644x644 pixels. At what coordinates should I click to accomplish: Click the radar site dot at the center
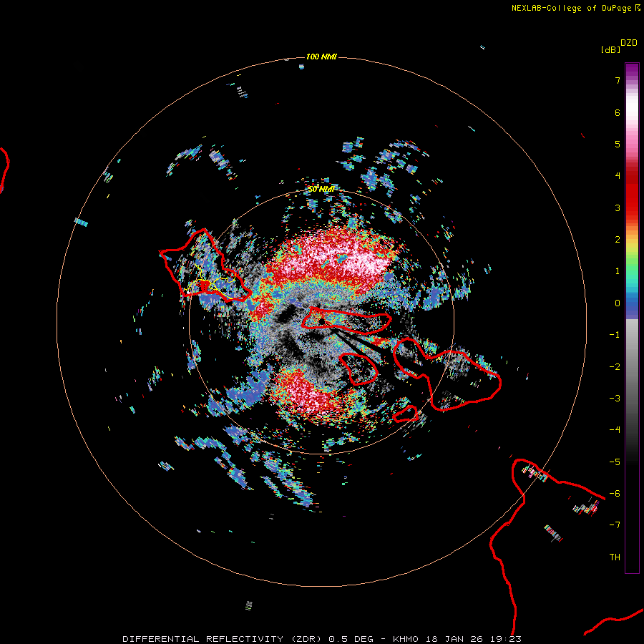point(321,321)
